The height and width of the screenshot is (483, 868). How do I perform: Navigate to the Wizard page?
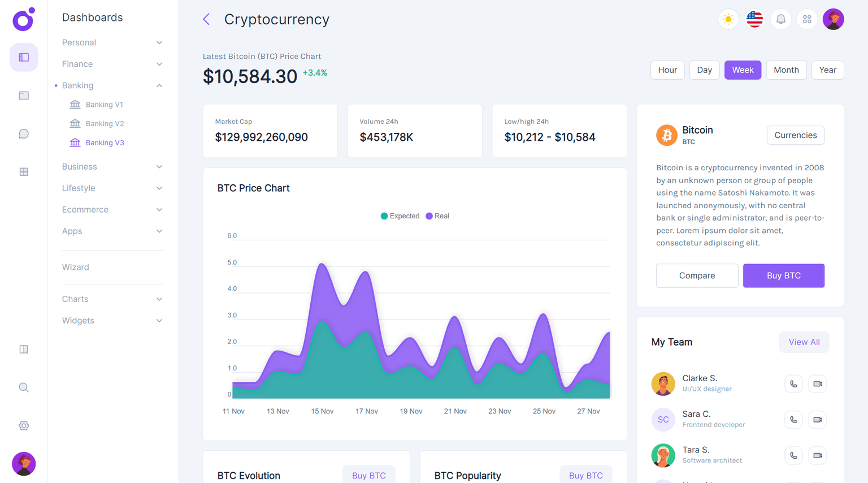(75, 267)
